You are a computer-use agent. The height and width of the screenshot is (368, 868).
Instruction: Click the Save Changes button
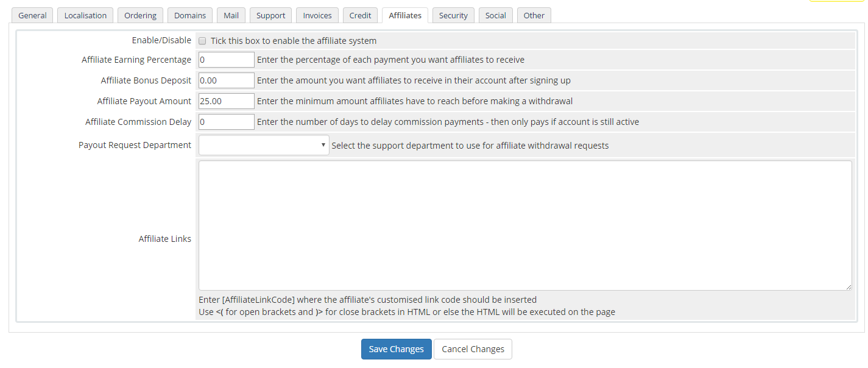396,349
